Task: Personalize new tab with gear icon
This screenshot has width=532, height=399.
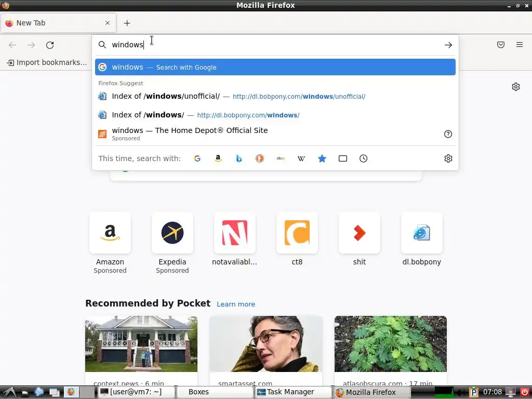Action: [x=516, y=87]
